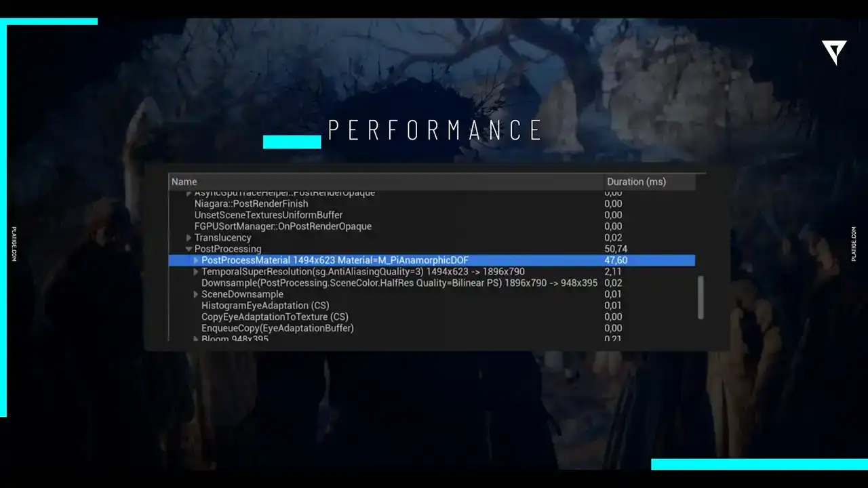Collapse the PostProcessing tree node
The width and height of the screenshot is (868, 488).
click(189, 249)
